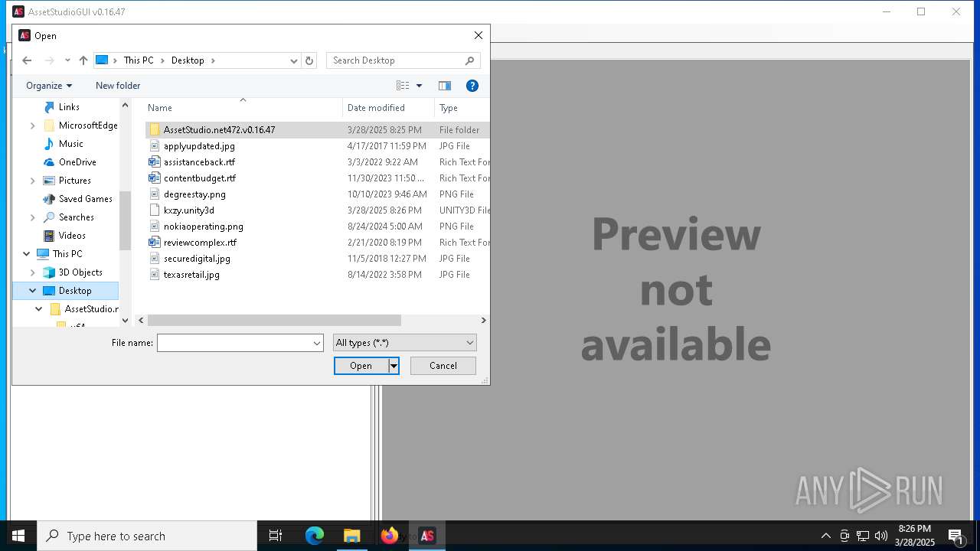Select contentbudget.rtf file icon
This screenshot has height=551, width=980.
[x=155, y=178]
